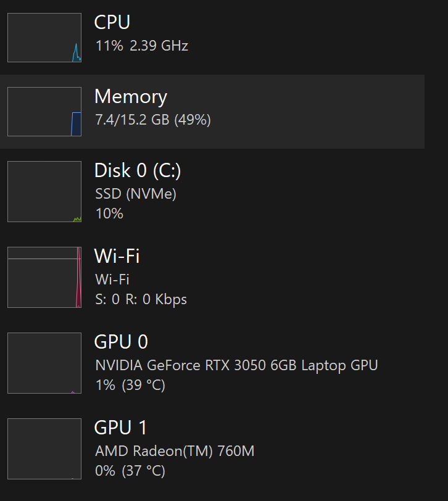Click the NVIDIA GeForce RTX 3050 label

[x=236, y=365]
